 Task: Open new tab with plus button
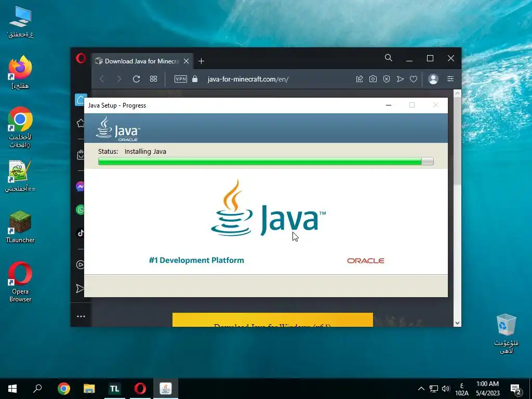coord(201,61)
